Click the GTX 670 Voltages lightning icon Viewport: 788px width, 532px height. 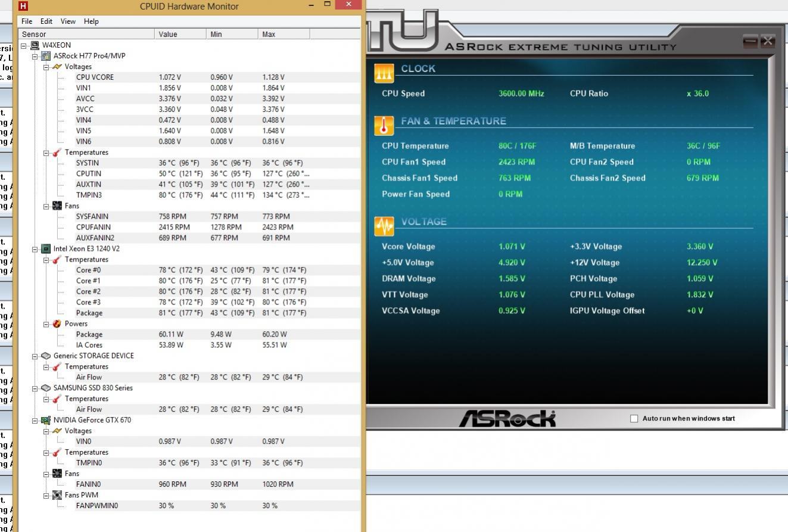(57, 431)
